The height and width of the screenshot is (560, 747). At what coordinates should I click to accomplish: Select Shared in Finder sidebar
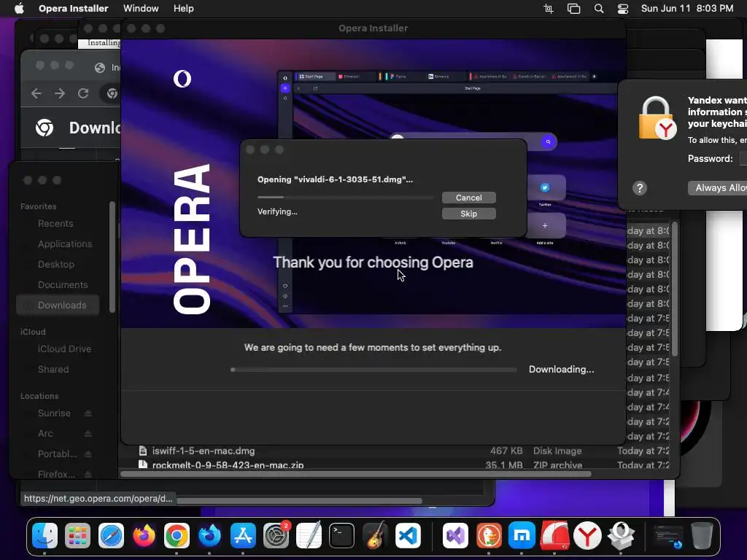click(x=53, y=370)
